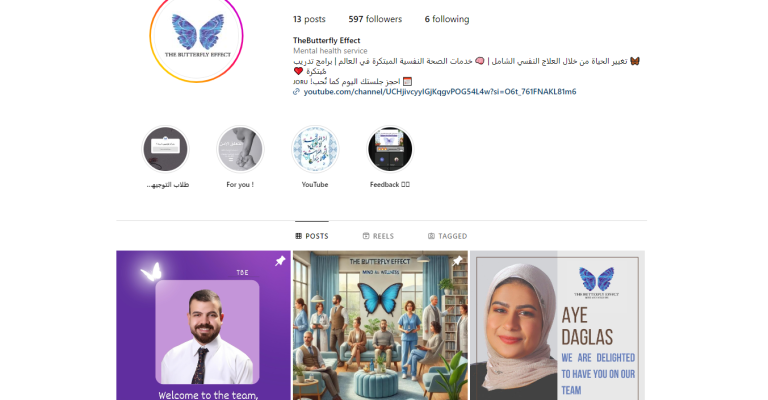Click the grid icon beside POSTS
Image resolution: width=768 pixels, height=400 pixels.
(x=299, y=236)
